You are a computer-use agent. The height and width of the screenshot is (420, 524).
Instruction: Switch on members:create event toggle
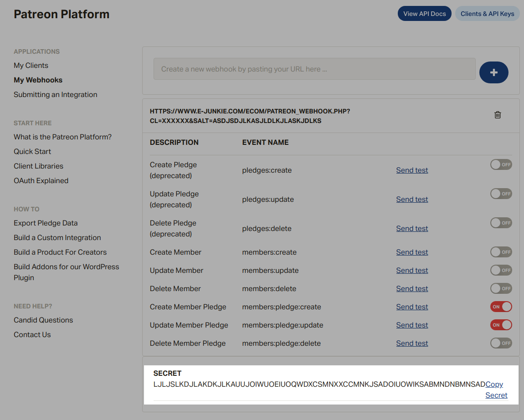click(x=501, y=252)
